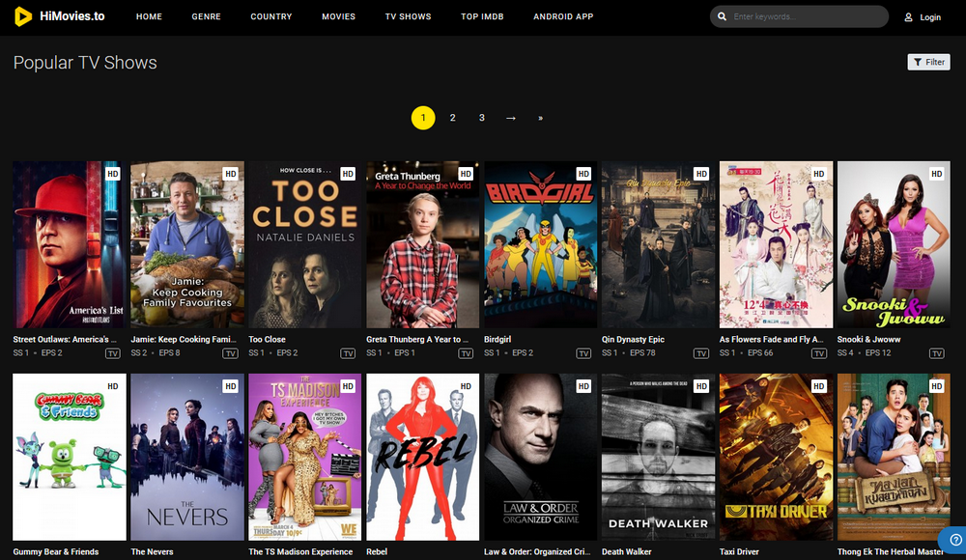Click the Too Close title link
Screen dimensions: 966x560
[x=267, y=340]
